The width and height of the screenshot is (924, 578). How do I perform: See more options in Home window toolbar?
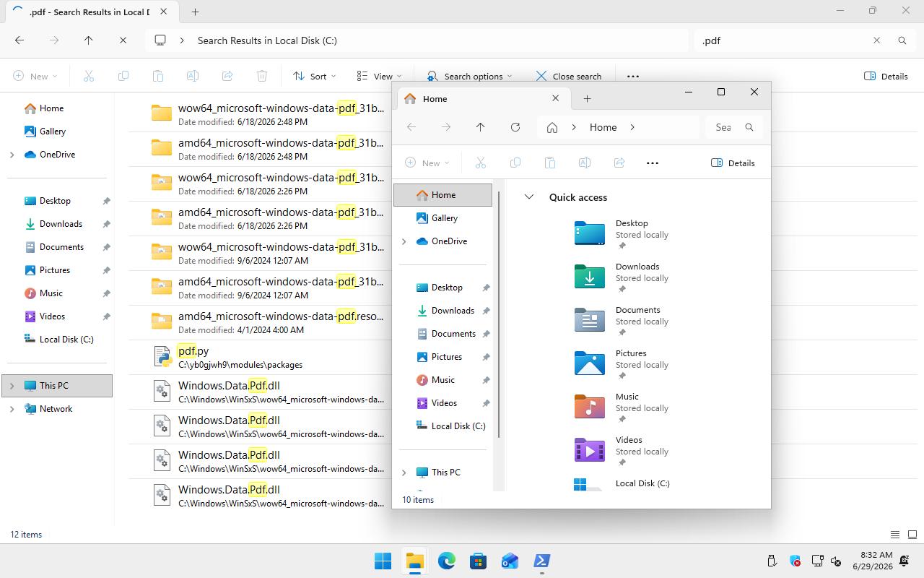[653, 163]
